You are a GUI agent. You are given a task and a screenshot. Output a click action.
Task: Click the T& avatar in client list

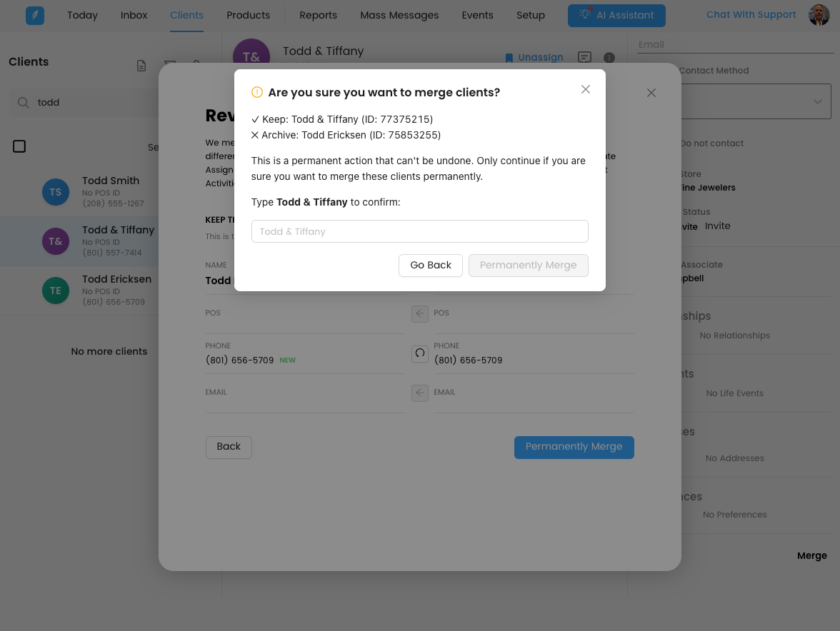[x=56, y=241]
